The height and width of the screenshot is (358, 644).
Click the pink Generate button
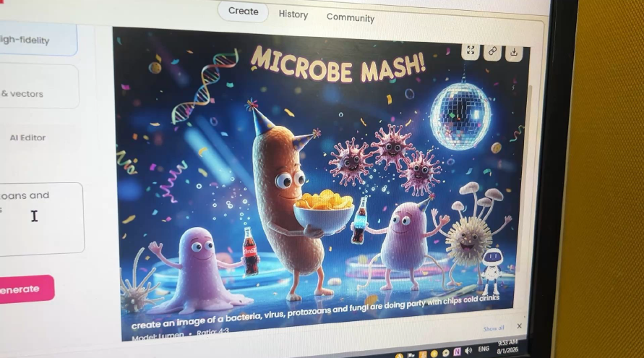coord(25,289)
